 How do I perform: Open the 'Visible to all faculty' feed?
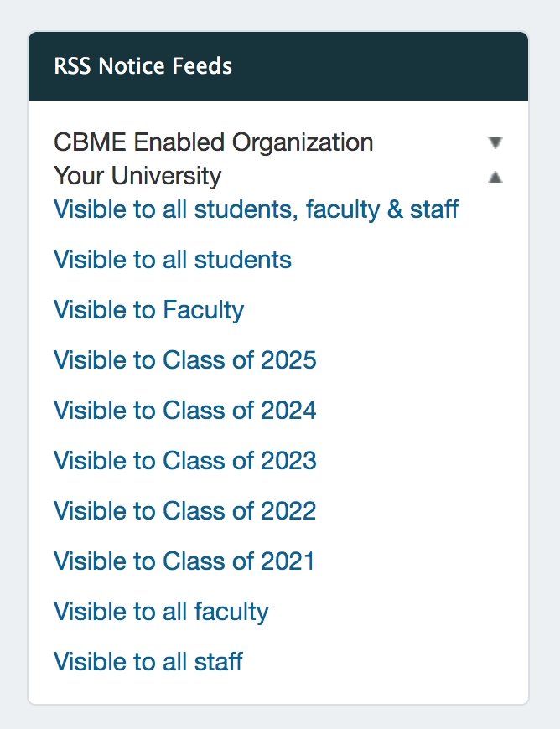point(161,612)
